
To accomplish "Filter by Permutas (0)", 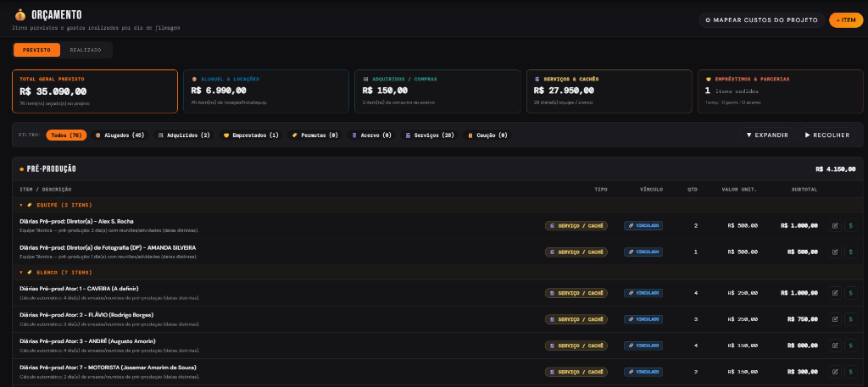I will pos(314,135).
